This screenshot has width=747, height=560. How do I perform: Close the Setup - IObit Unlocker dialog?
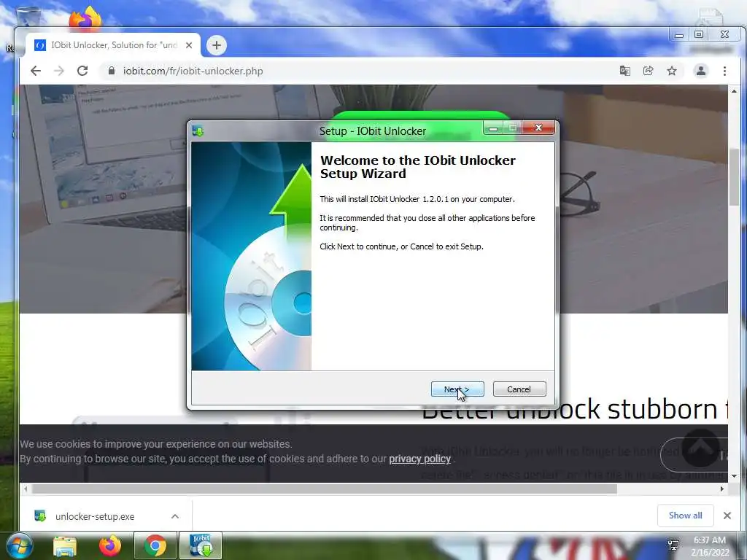(539, 128)
